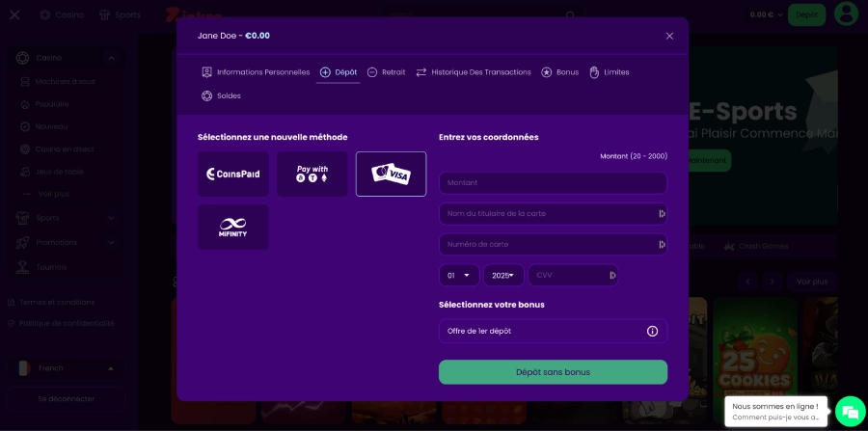Select the CoinsPaid payment method

[233, 174]
